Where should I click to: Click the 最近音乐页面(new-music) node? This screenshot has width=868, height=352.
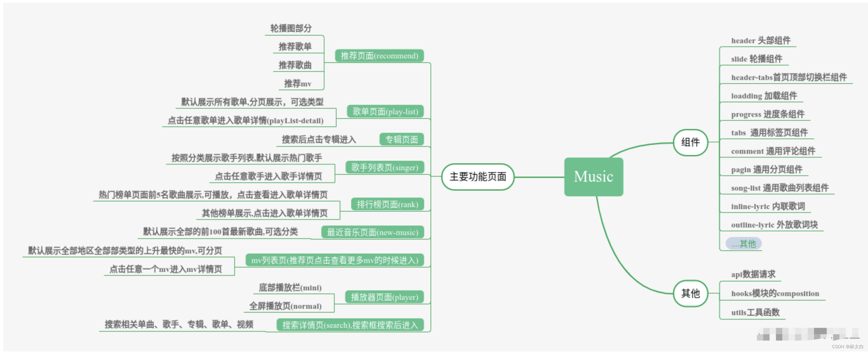point(372,232)
